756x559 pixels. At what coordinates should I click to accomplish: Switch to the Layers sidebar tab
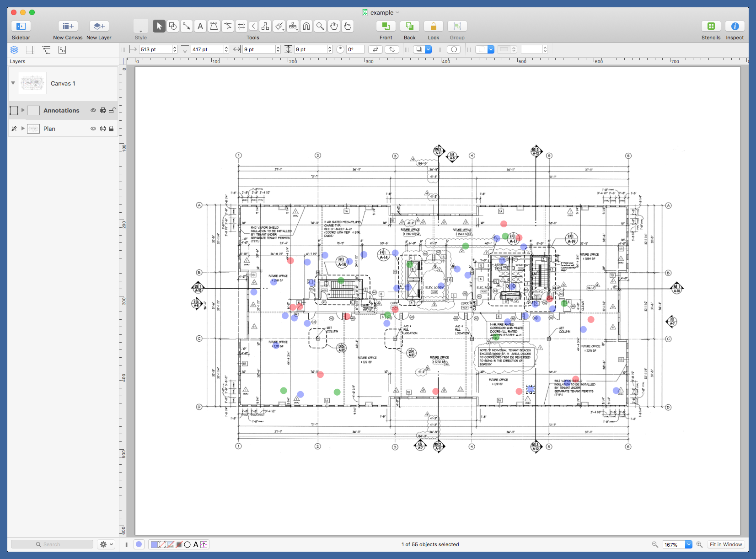[14, 49]
